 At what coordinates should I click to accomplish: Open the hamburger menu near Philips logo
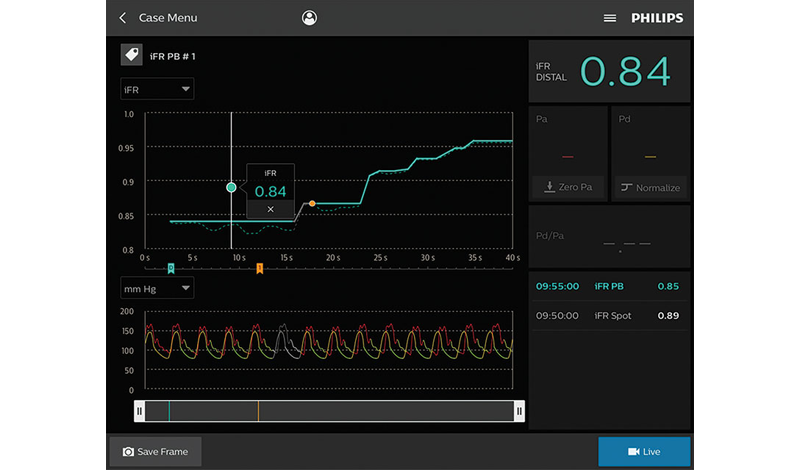[610, 18]
